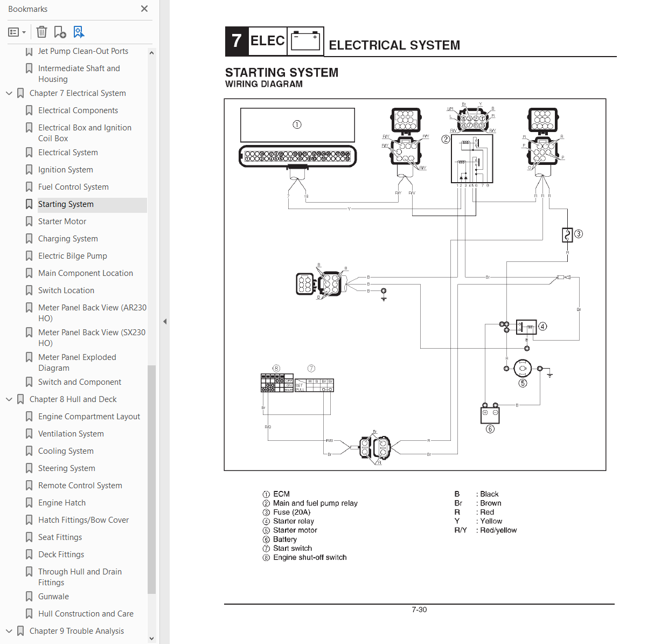Click the bookmark icon beside Seat Fittings
Viewport: 668px width, 644px height.
click(29, 537)
